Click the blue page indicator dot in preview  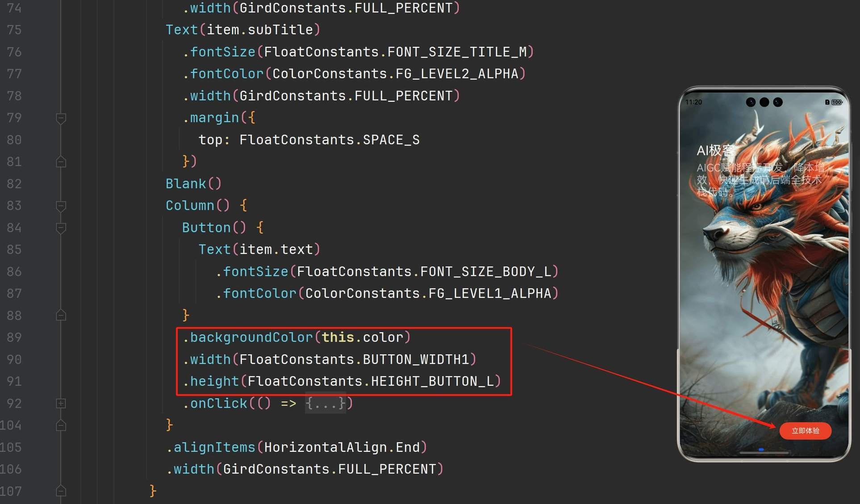point(761,450)
